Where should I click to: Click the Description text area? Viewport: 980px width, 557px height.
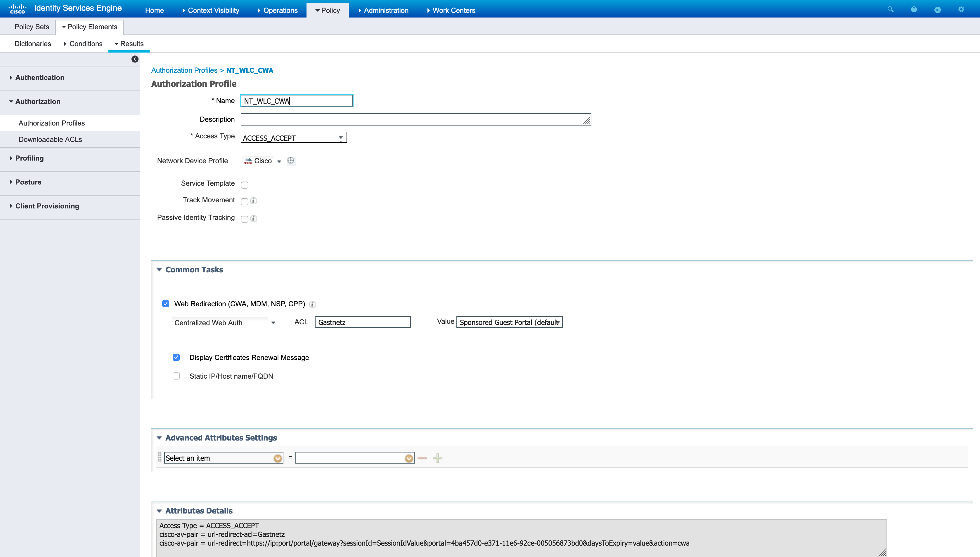click(x=416, y=119)
